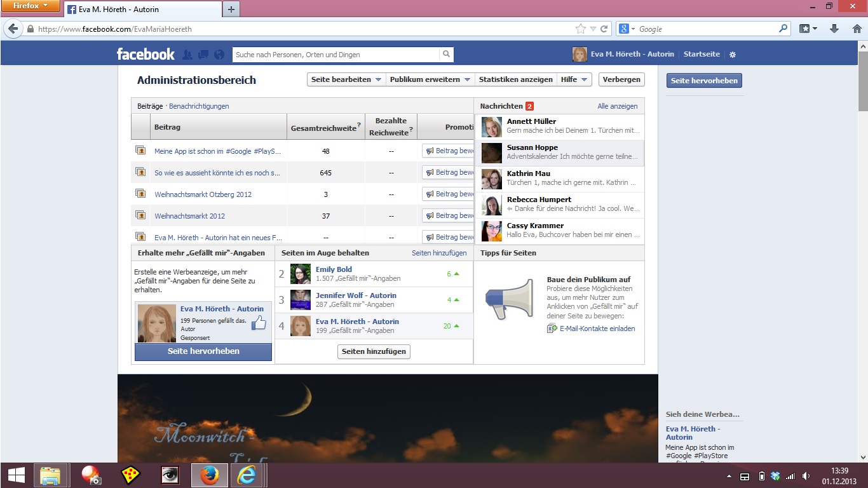Reload the page in Firefox
The height and width of the screenshot is (488, 868).
[x=604, y=29]
